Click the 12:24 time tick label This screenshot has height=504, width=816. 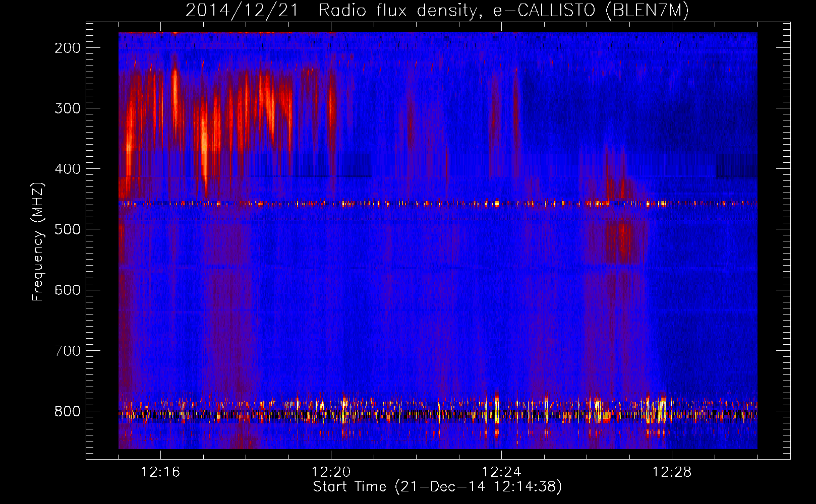501,472
